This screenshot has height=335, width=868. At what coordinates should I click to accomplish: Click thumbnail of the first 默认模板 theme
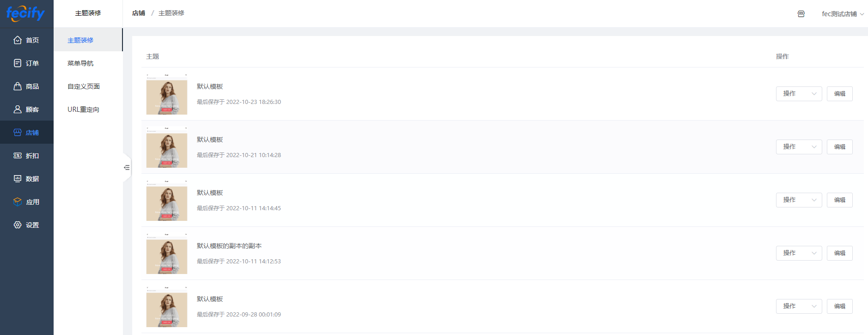[167, 94]
